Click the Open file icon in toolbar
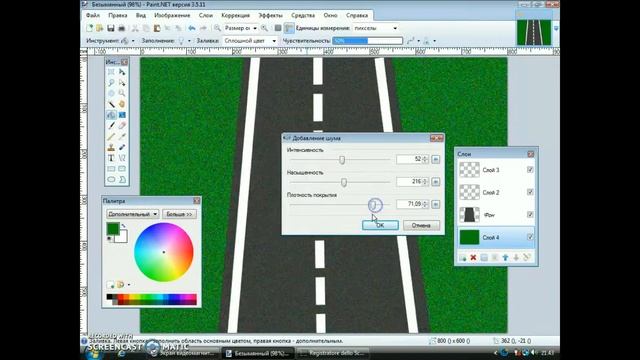Image resolution: width=640 pixels, height=360 pixels. (x=100, y=28)
